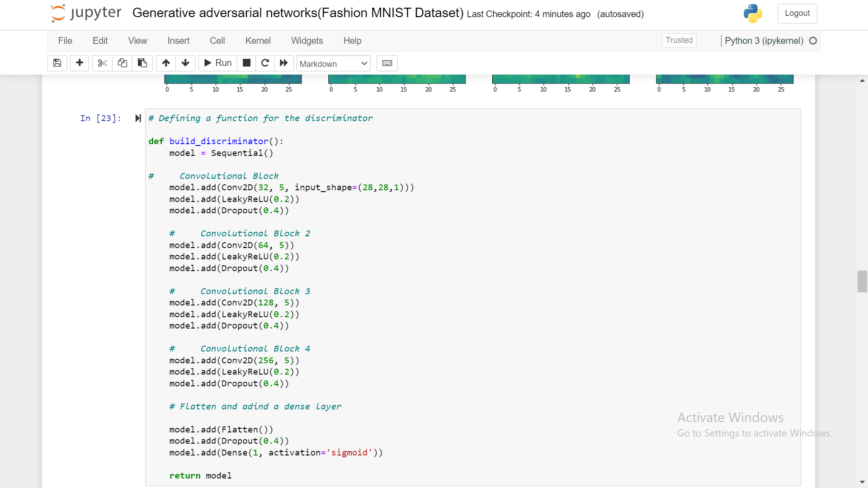Open the Cell menu
This screenshot has height=488, width=868.
[x=217, y=41]
